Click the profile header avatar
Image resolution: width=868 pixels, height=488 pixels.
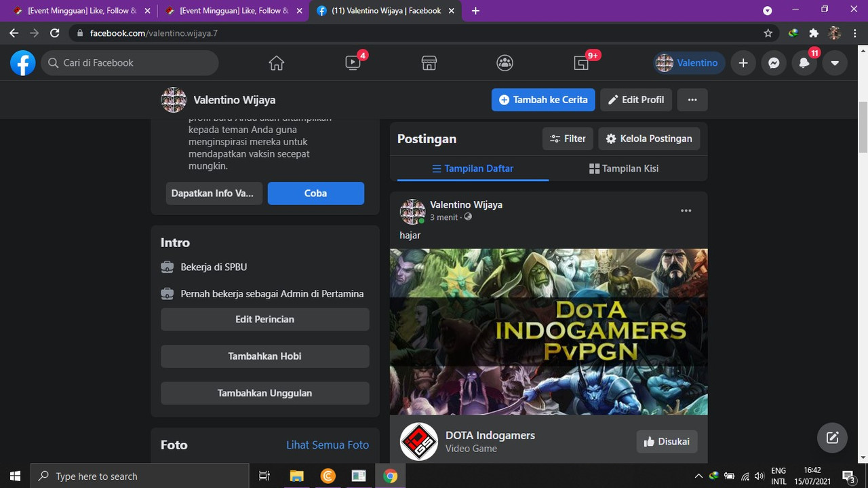(x=174, y=100)
